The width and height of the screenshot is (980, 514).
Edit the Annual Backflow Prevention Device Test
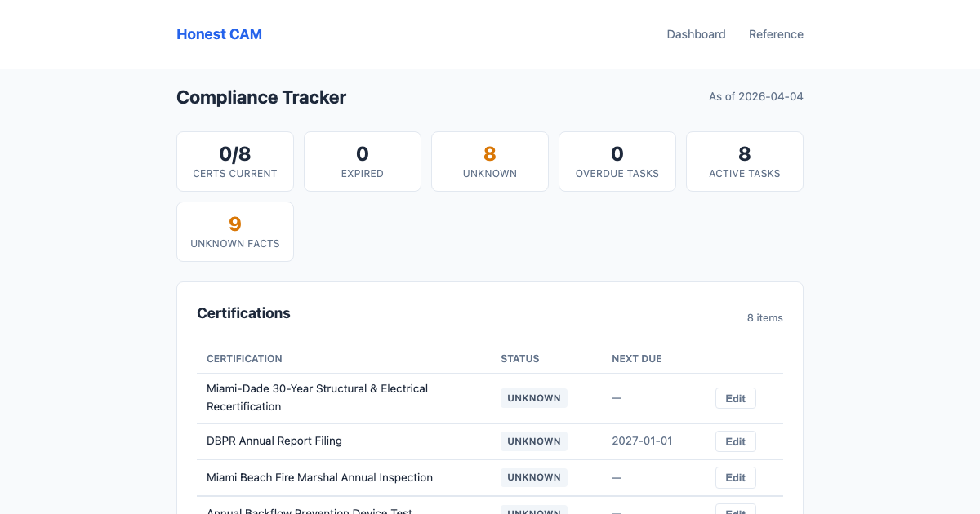[x=735, y=511]
